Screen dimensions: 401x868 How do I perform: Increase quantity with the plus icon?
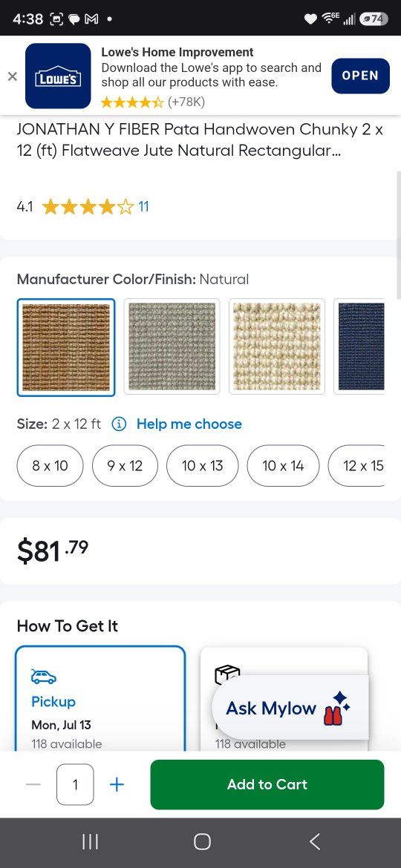tap(117, 784)
